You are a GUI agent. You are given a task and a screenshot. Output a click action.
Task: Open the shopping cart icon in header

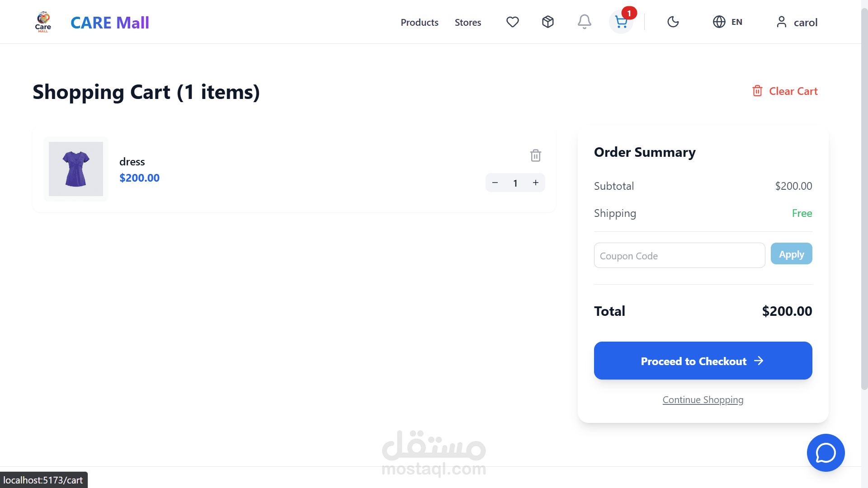[621, 22]
